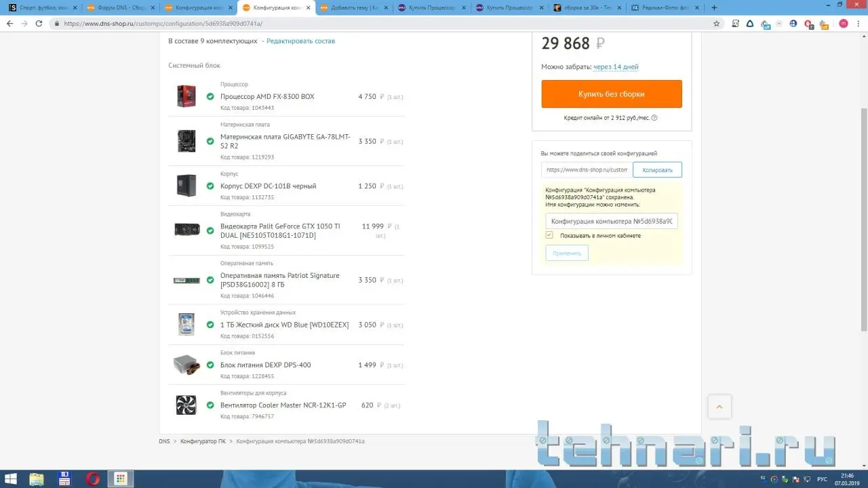Click the Patriot Signature RAM image

(x=186, y=280)
